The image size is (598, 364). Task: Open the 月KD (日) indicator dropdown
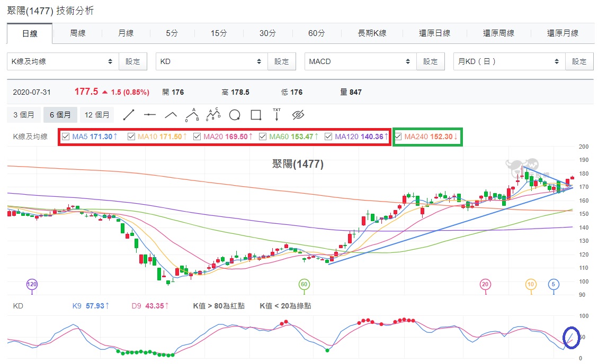(x=509, y=61)
